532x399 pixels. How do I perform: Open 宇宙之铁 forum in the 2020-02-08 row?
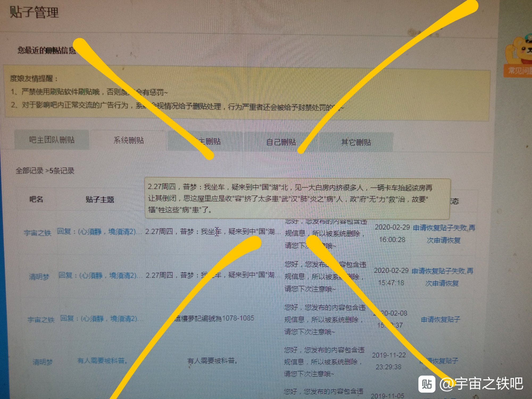pyautogui.click(x=41, y=319)
